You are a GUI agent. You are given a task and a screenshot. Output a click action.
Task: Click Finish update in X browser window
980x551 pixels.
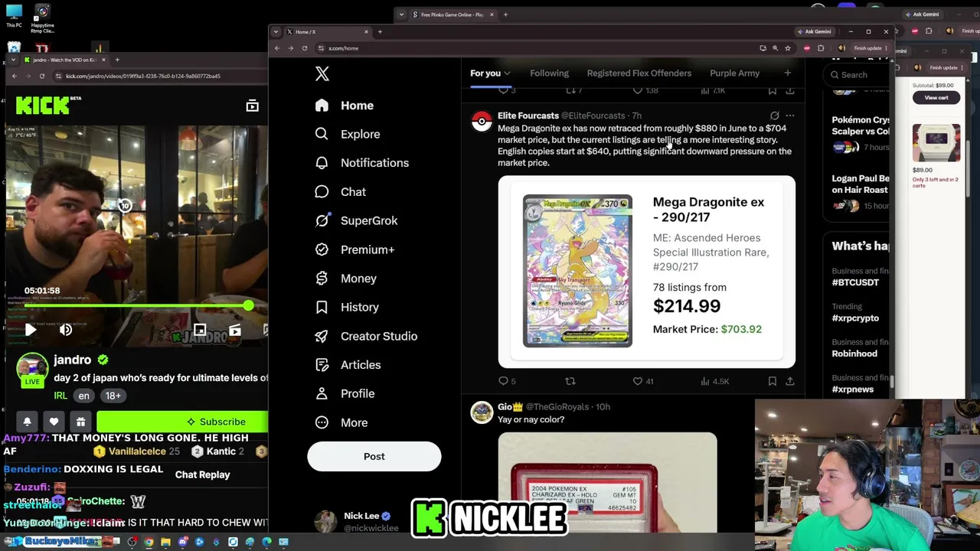pyautogui.click(x=869, y=48)
